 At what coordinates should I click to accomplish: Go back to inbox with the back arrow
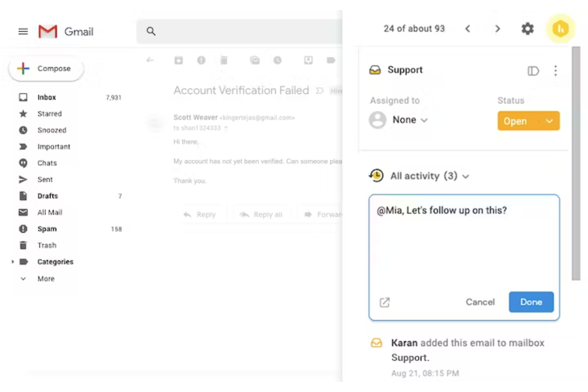coord(150,60)
